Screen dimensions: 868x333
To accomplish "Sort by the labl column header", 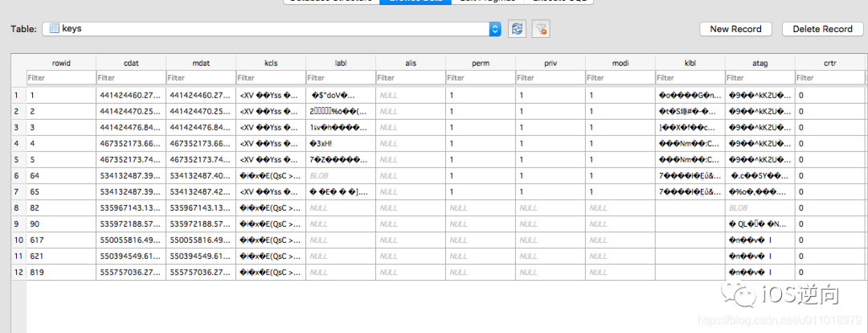I will click(341, 64).
